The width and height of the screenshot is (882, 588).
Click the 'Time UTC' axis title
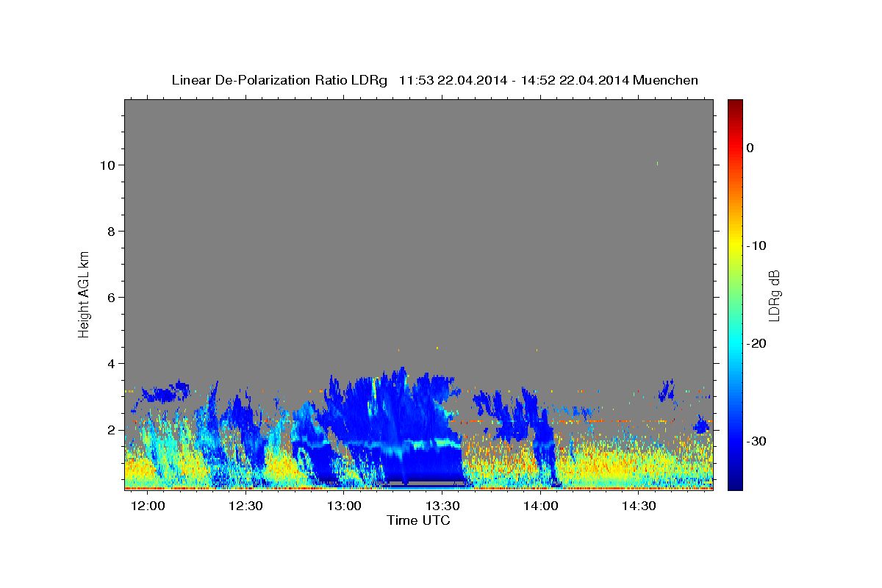[418, 520]
